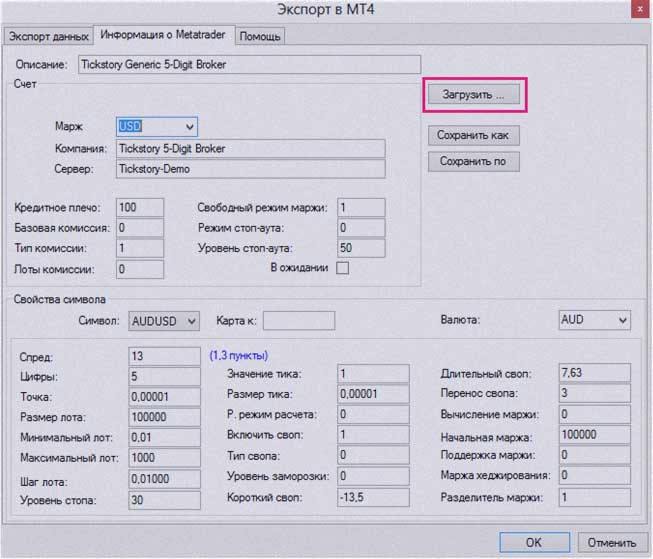Edit the Длительный своп field
The image size is (653, 559).
pos(594,373)
